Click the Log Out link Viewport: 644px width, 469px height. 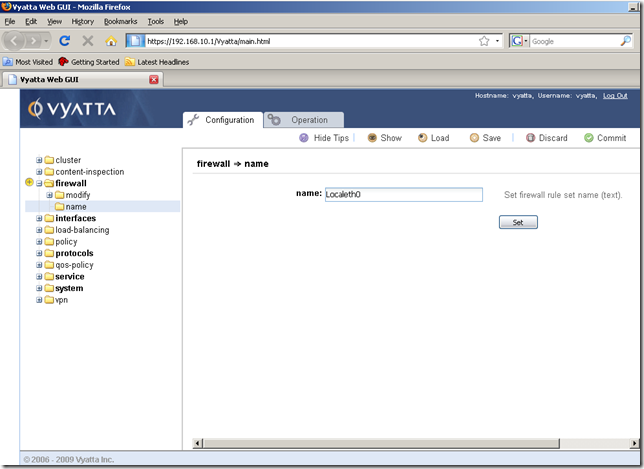(615, 96)
